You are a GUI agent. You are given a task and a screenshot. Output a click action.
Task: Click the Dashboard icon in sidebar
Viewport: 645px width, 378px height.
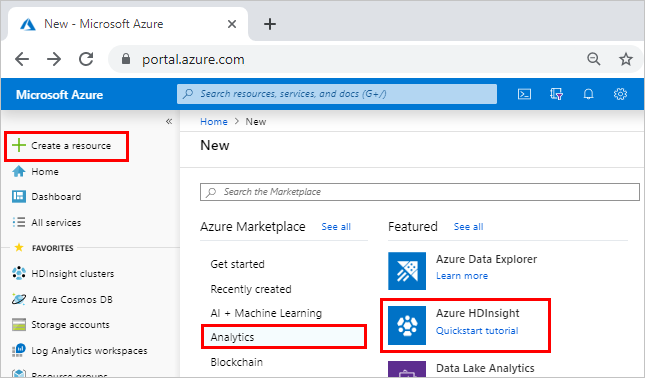[x=19, y=197]
